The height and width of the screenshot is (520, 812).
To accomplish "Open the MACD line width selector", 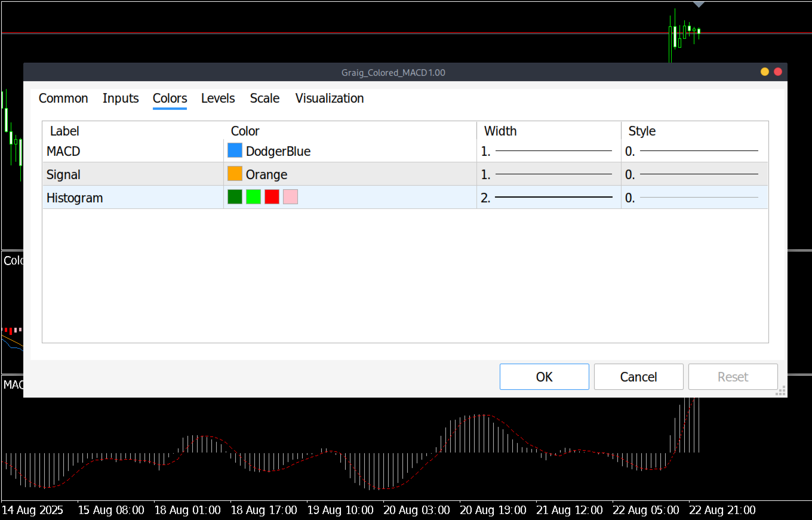I will [549, 151].
